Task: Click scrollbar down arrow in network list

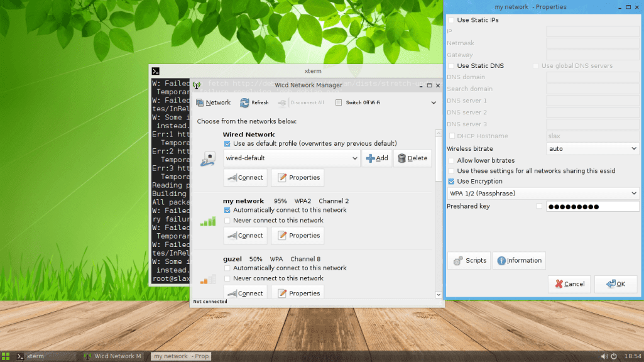Action: click(438, 295)
